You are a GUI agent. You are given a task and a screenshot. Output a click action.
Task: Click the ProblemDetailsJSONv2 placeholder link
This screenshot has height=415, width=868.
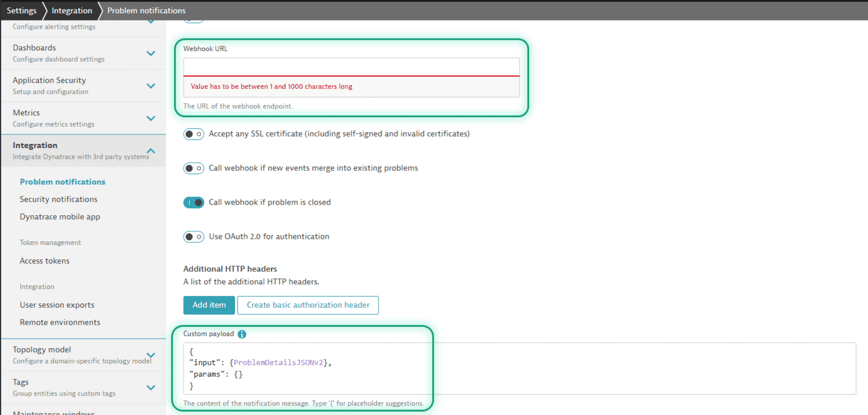(x=280, y=362)
